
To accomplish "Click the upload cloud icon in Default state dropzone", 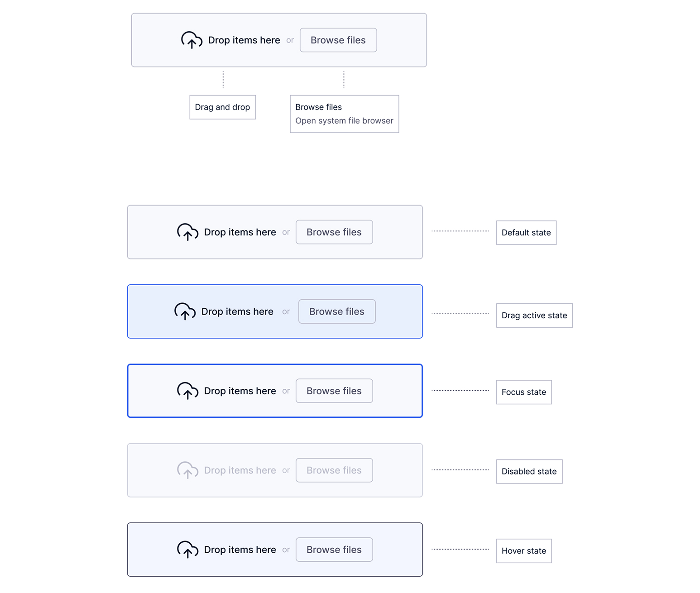I will click(187, 232).
